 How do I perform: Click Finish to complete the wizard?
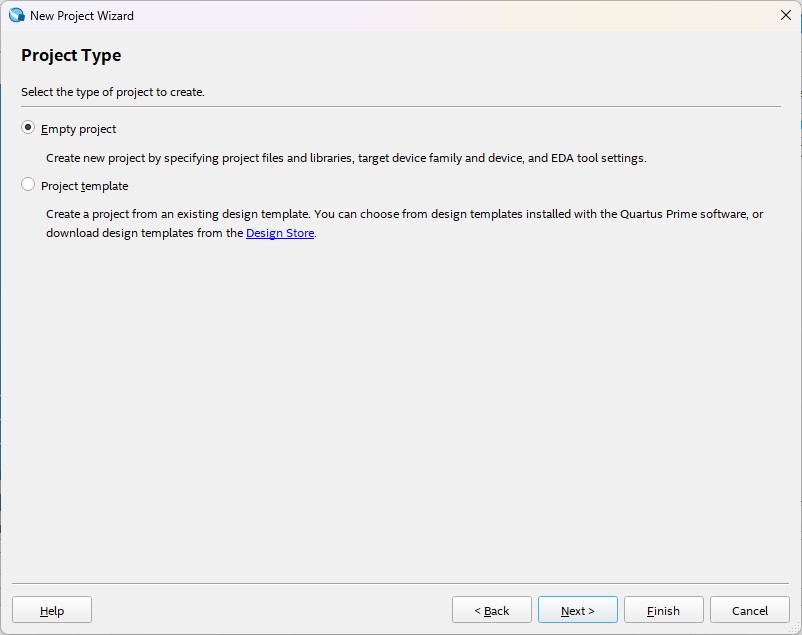663,610
